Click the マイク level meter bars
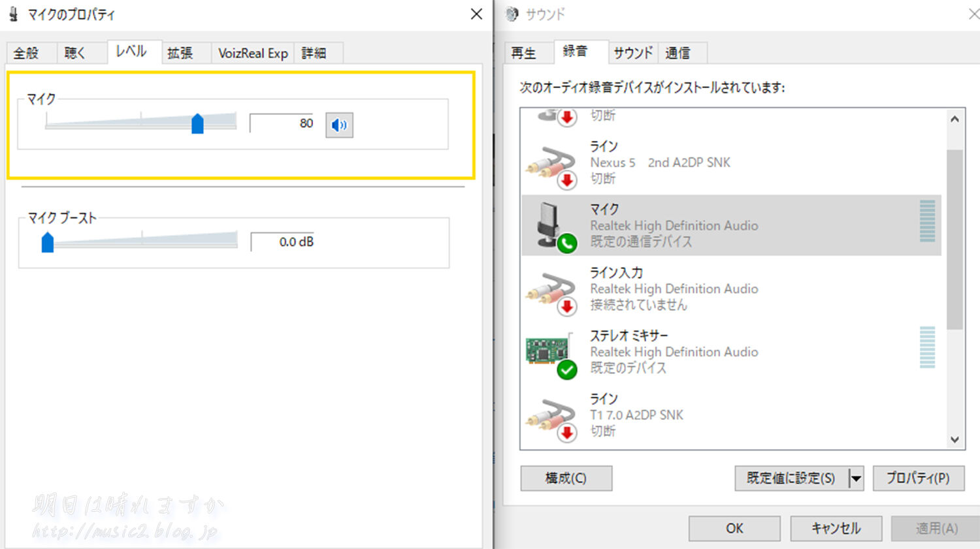 927,221
